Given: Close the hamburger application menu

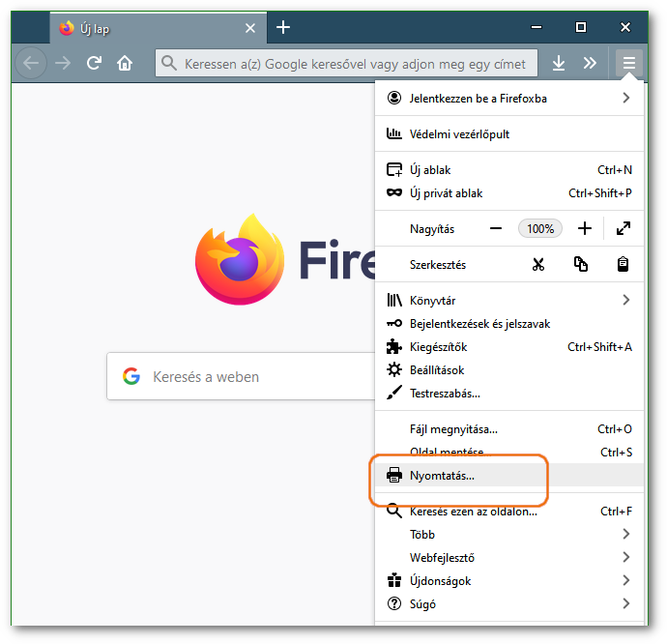Looking at the screenshot, I should click(628, 64).
